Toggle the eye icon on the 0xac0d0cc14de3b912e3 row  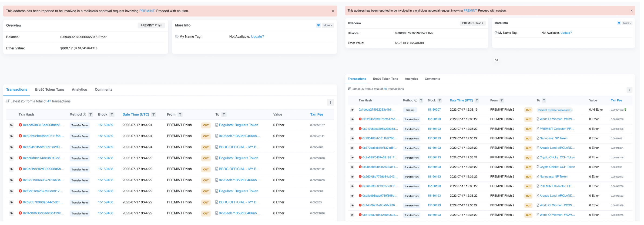click(x=11, y=158)
